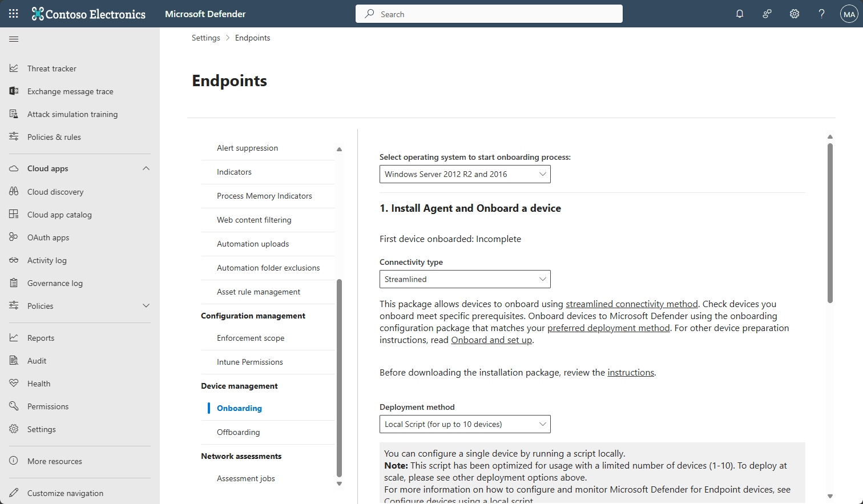Image resolution: width=863 pixels, height=504 pixels.
Task: Open the operating system dropdown
Action: 465,174
